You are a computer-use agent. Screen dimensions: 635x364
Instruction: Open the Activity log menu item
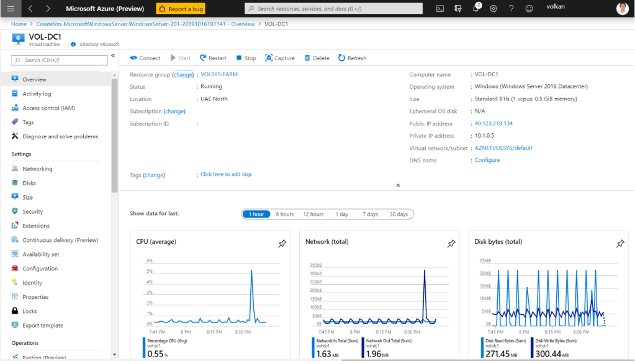click(x=37, y=94)
